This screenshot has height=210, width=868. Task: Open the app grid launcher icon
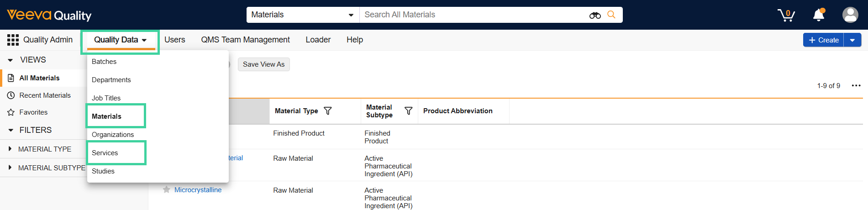coord(13,40)
